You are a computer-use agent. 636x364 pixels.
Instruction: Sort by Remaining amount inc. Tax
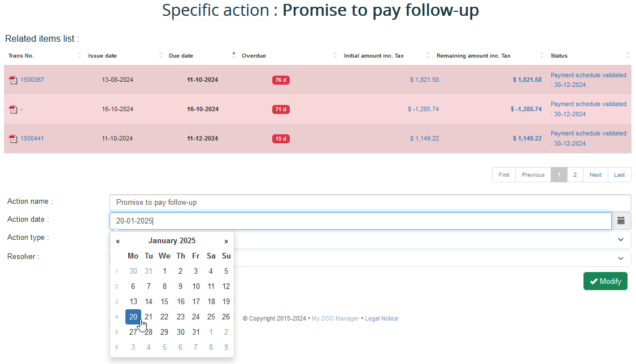tap(473, 56)
